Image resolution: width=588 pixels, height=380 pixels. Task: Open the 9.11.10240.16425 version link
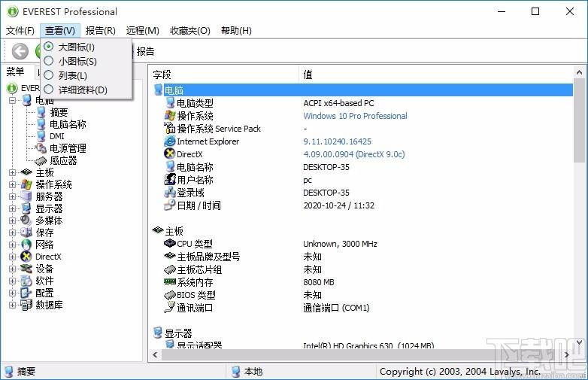337,141
